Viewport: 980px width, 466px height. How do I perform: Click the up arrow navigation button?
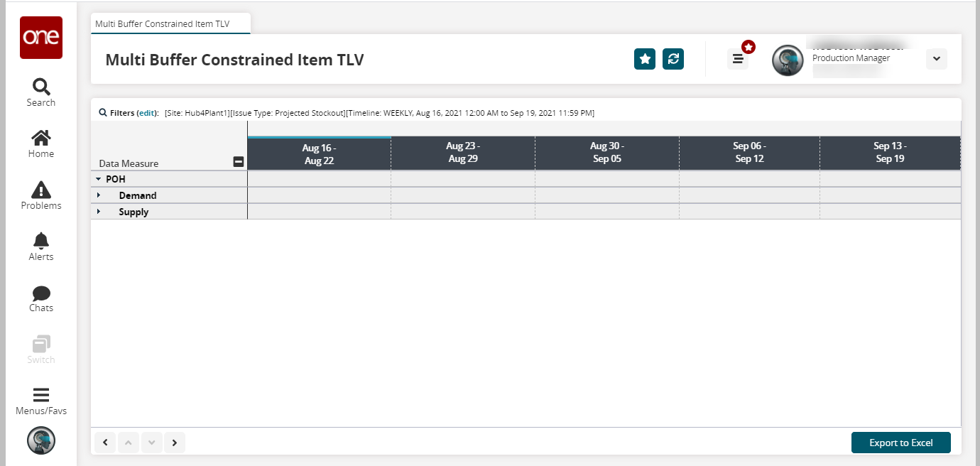(x=129, y=443)
